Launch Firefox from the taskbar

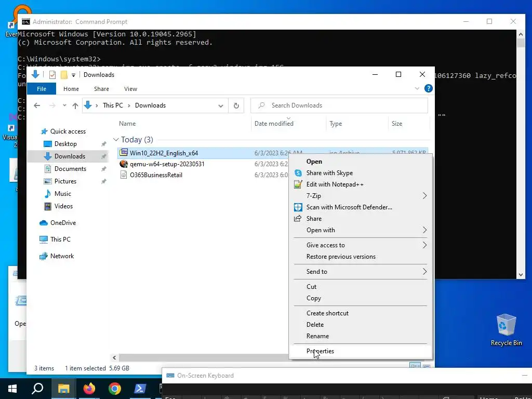pos(89,389)
